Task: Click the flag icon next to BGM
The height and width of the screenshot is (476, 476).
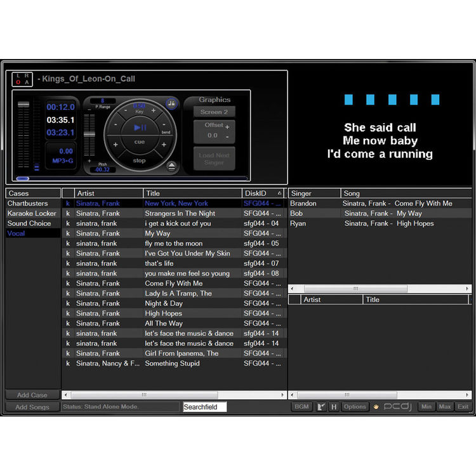Action: pyautogui.click(x=321, y=407)
